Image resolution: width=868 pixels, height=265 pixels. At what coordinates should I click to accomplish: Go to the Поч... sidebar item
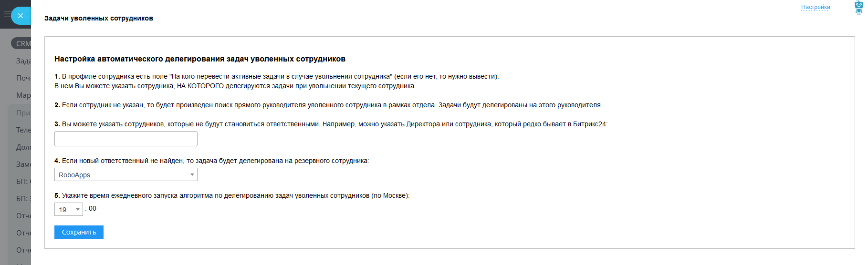pyautogui.click(x=23, y=78)
